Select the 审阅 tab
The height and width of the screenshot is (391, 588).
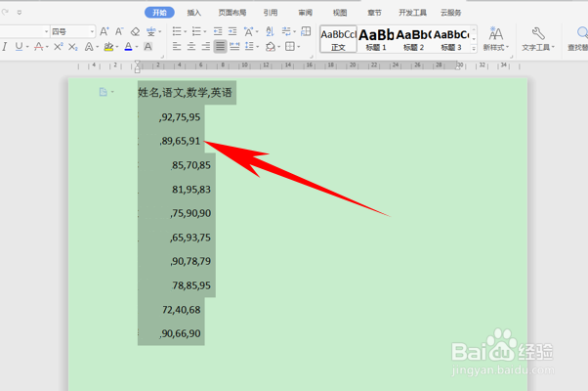306,13
